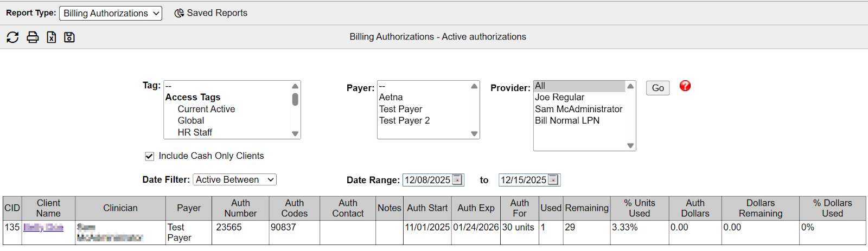Sort by Auth Number column header
This screenshot has width=868, height=251.
pyautogui.click(x=240, y=208)
